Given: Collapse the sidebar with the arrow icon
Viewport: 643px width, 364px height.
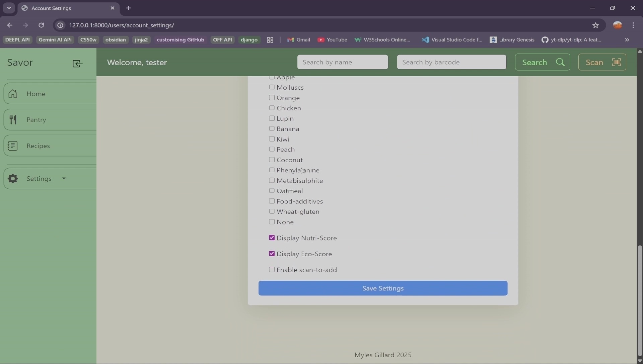Looking at the screenshot, I should coord(77,64).
